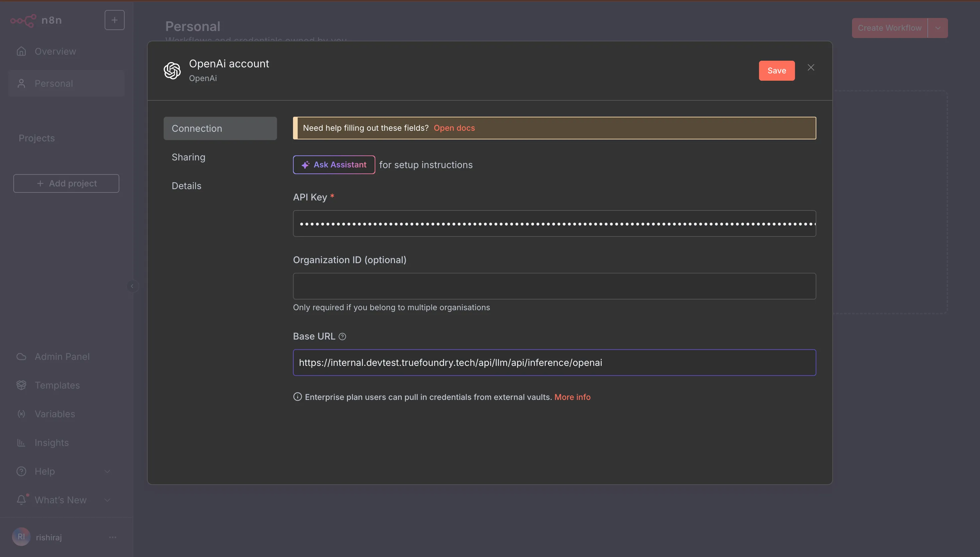Open the docs link in banner
This screenshot has width=980, height=557.
pyautogui.click(x=454, y=128)
